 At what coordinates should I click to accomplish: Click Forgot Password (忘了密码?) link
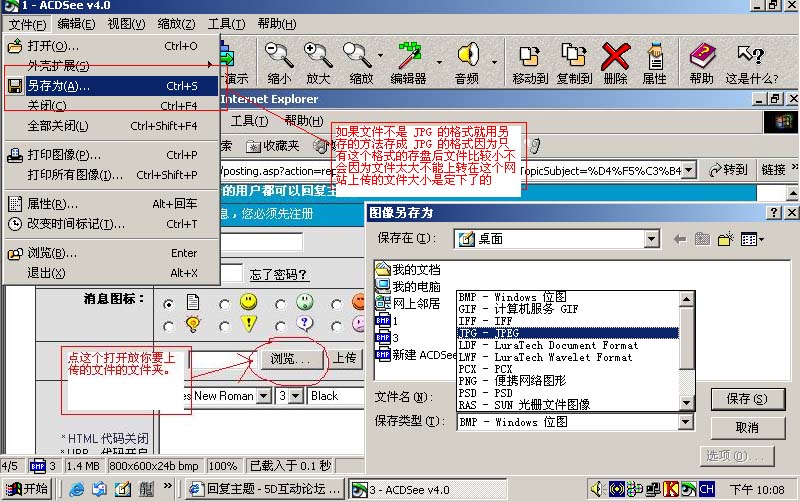(x=279, y=274)
